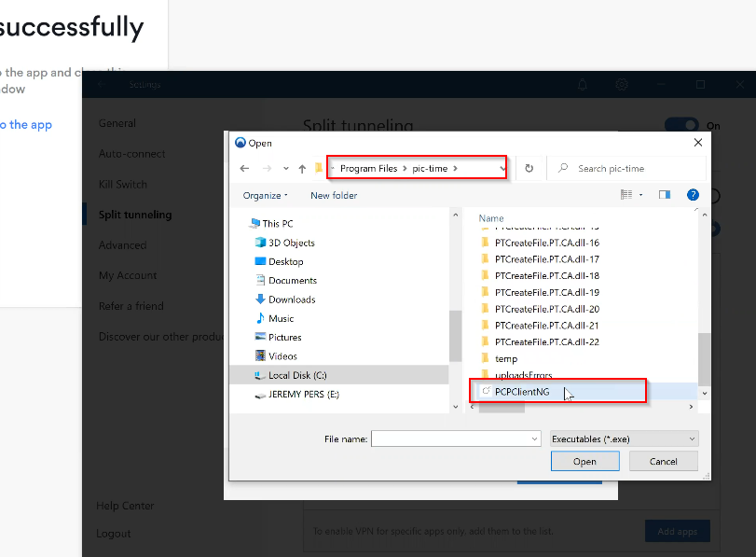This screenshot has width=756, height=557.
Task: Open recent locations dropdown arrow
Action: (x=286, y=169)
